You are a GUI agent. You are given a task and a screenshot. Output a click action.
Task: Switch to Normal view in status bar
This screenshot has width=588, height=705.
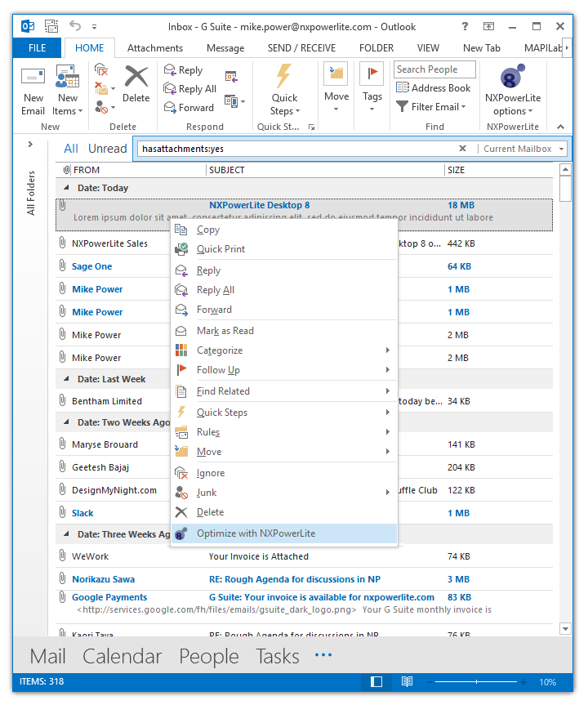pyautogui.click(x=376, y=682)
